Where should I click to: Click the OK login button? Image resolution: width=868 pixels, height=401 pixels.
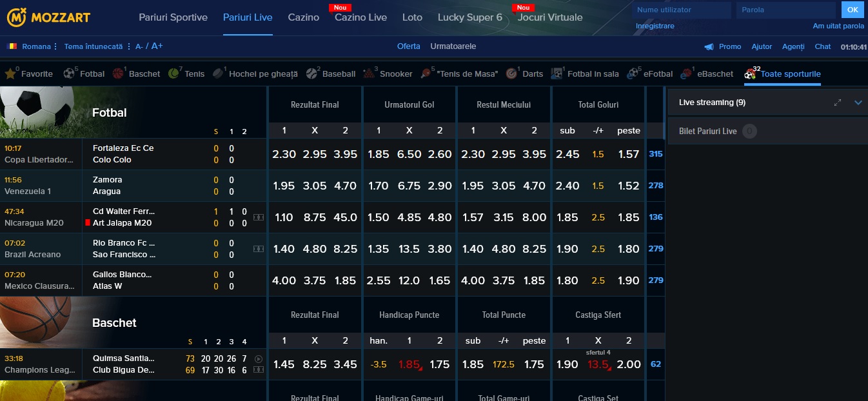pyautogui.click(x=853, y=10)
